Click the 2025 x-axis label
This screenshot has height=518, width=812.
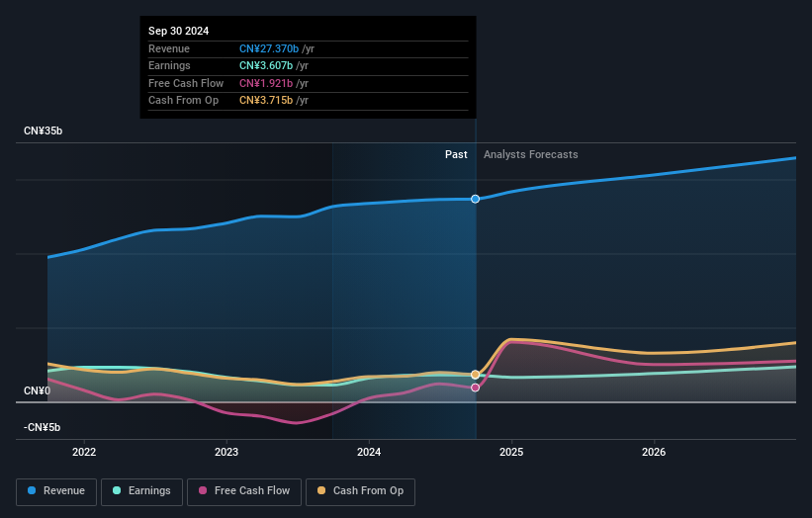[511, 453]
